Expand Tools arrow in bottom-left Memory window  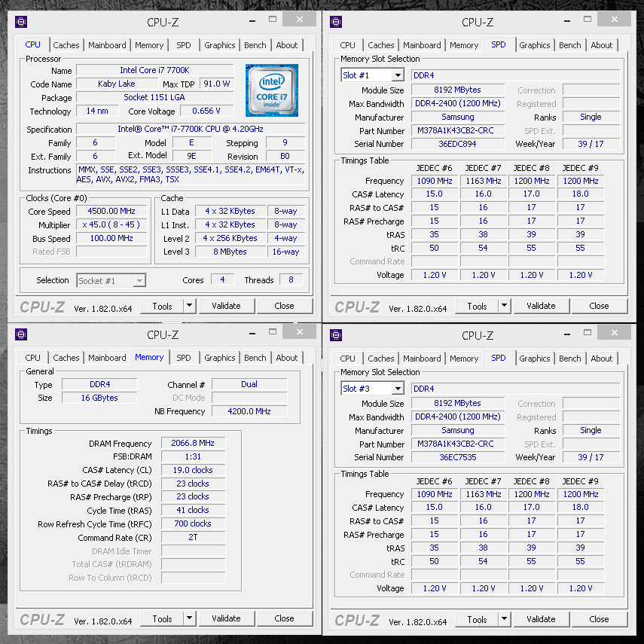click(189, 618)
